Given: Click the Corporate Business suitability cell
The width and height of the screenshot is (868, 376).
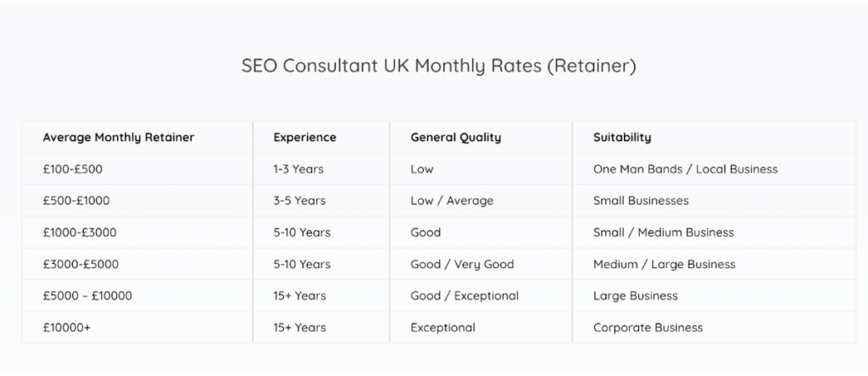Looking at the screenshot, I should click(648, 328).
